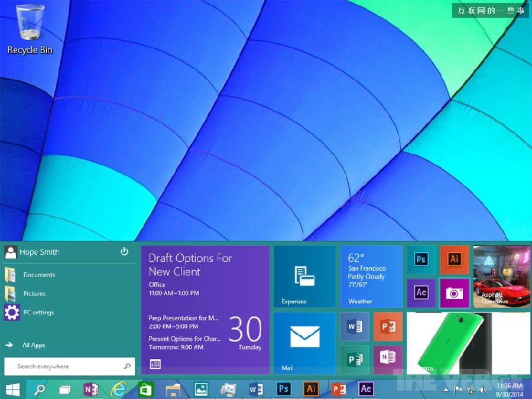Open the Start button menu

(x=12, y=389)
